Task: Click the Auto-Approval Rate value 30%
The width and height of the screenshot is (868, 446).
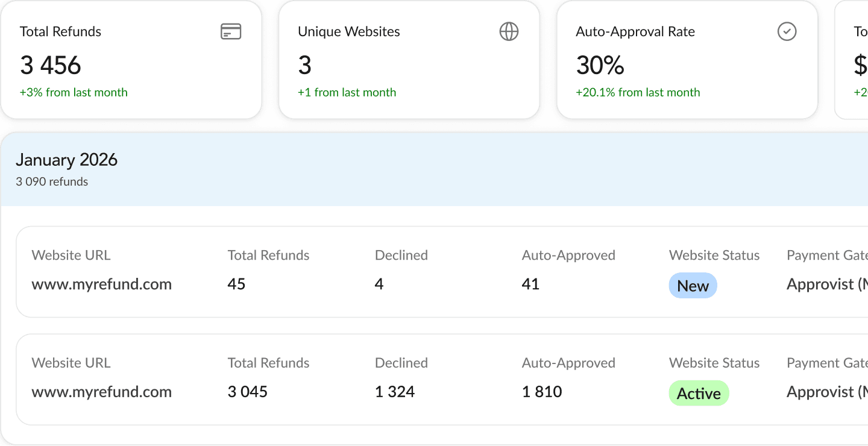Action: (600, 65)
